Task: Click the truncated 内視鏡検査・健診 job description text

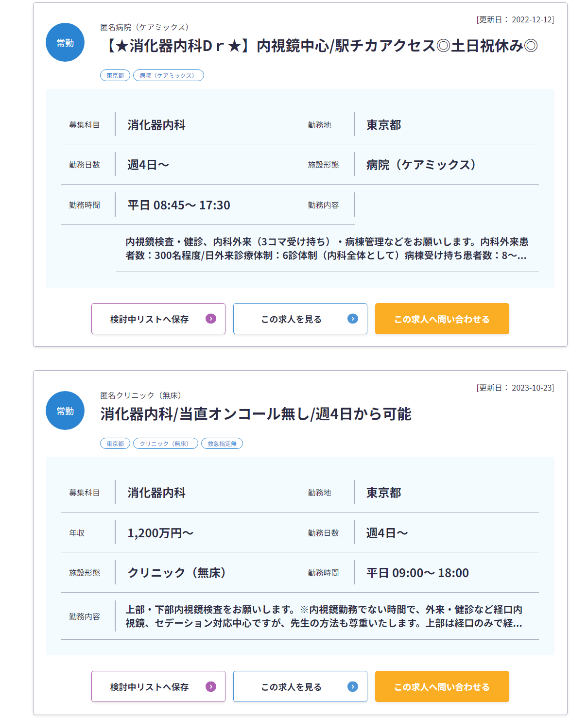Action: (x=327, y=248)
